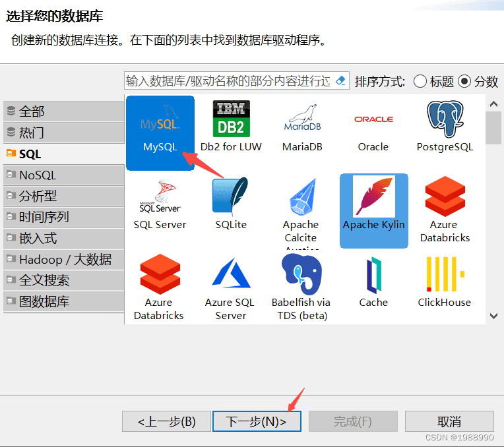Select Azure Databricks beside Azure SQL Server
This screenshot has height=447, width=504.
[x=159, y=287]
